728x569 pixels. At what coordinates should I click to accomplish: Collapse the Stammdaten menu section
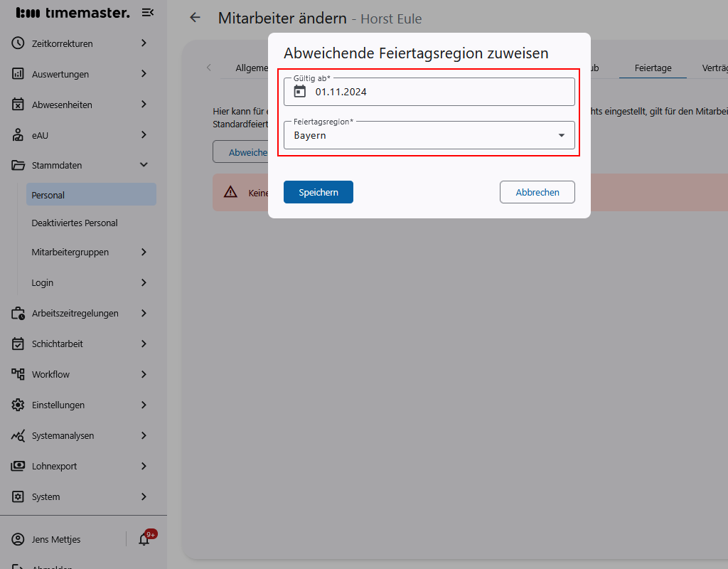tap(144, 165)
